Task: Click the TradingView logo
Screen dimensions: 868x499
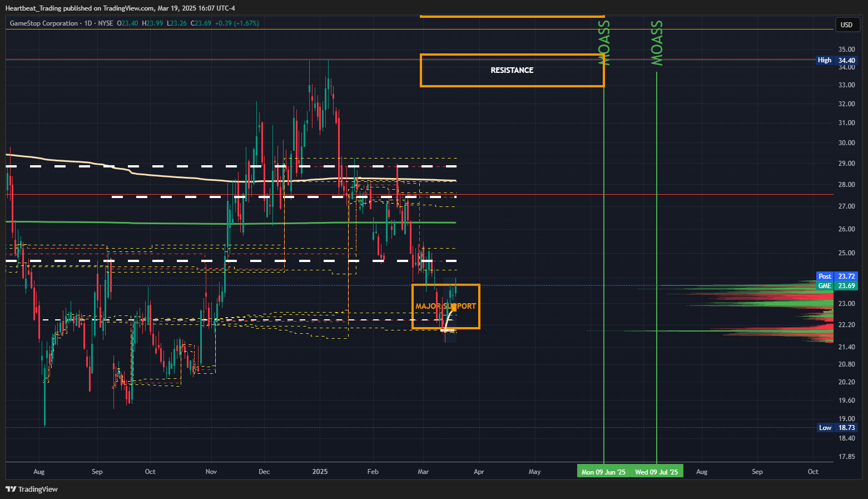Action: (x=32, y=490)
